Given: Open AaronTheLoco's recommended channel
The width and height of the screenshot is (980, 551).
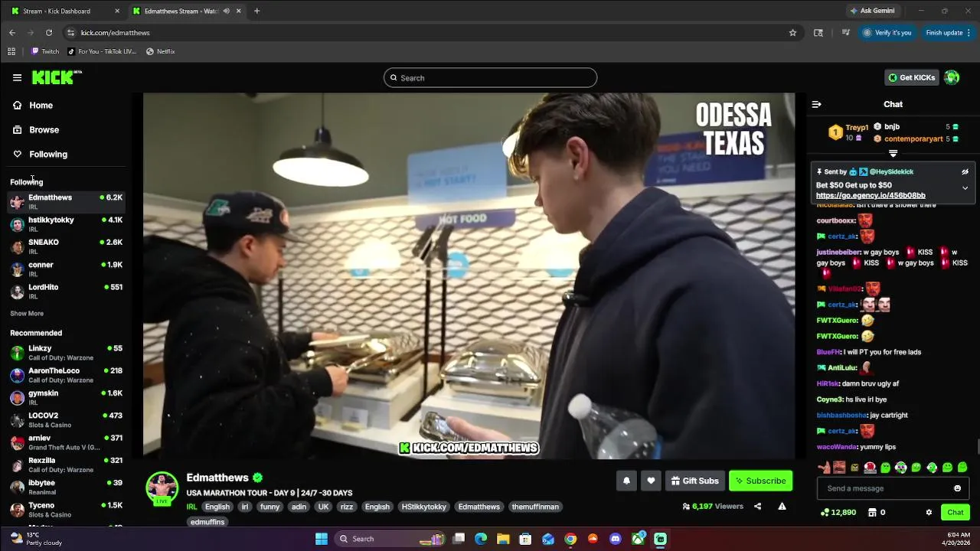Looking at the screenshot, I should 66,375.
